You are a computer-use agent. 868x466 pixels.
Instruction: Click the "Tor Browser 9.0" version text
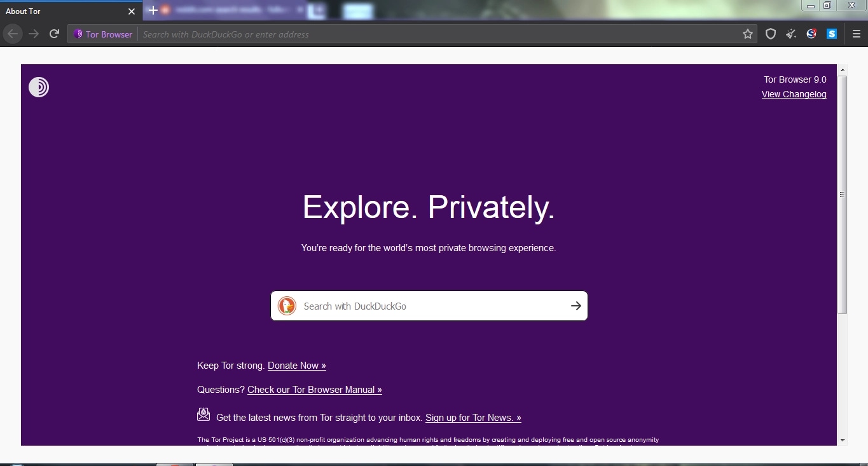796,79
